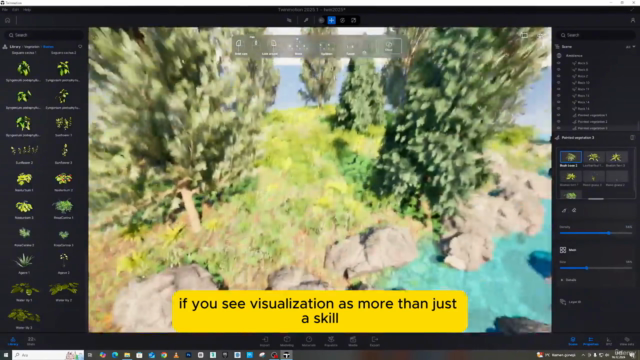
Task: Click the Library root icon in breadcrumb
Action: tap(5, 47)
